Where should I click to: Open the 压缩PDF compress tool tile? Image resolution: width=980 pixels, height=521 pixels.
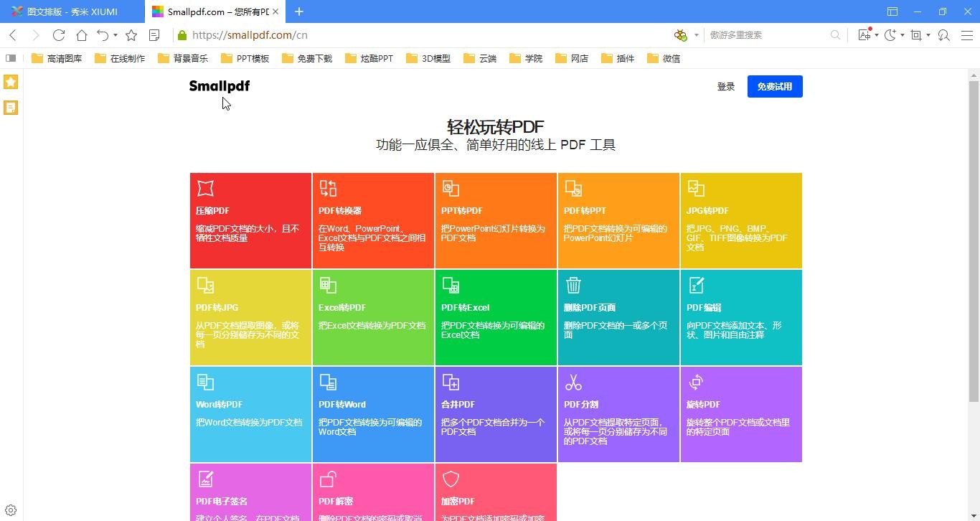pos(250,220)
